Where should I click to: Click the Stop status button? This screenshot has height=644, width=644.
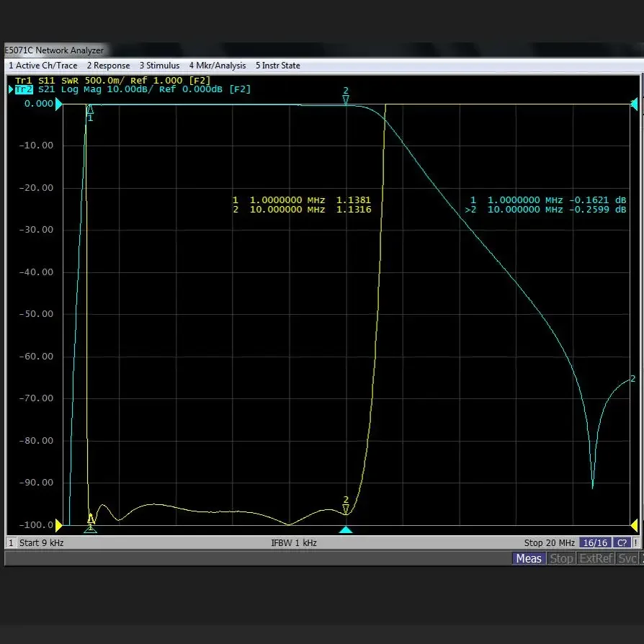(x=561, y=558)
